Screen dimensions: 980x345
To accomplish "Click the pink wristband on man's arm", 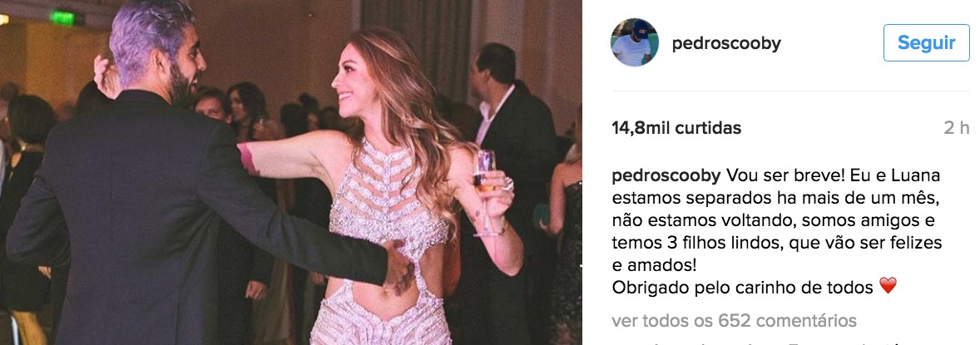I will click(248, 159).
